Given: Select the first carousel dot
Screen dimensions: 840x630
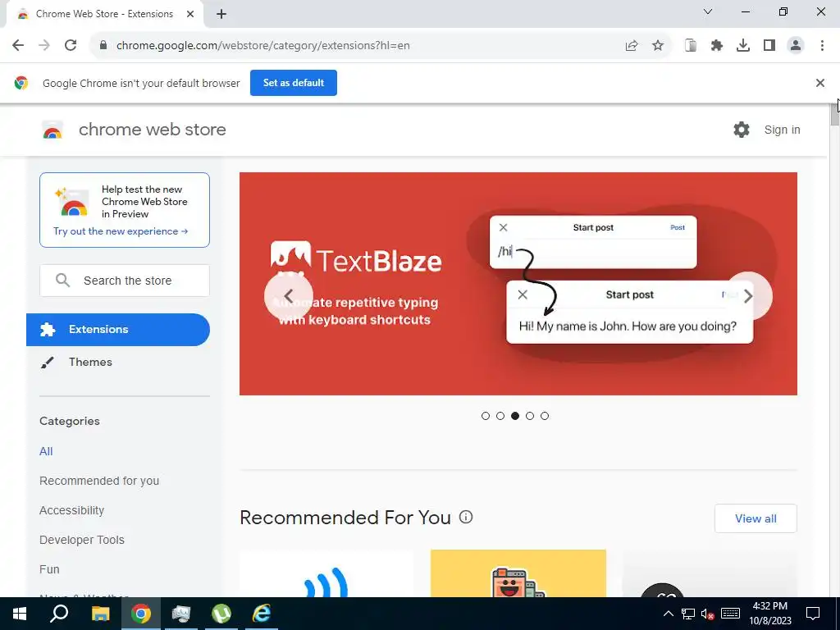Looking at the screenshot, I should tap(486, 416).
